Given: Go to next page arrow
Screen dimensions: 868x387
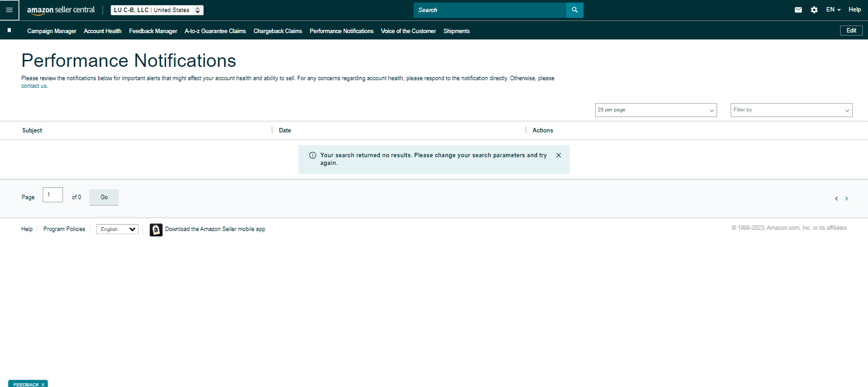Looking at the screenshot, I should point(846,199).
